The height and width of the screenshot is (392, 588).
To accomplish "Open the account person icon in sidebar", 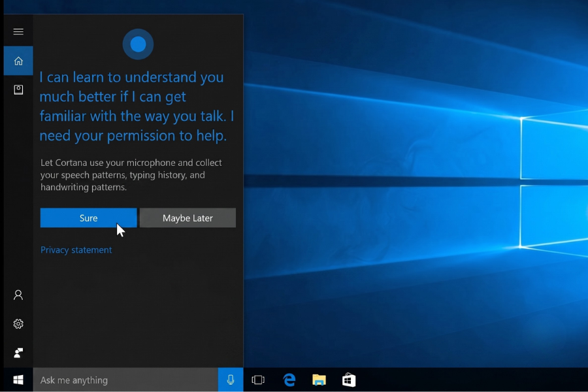I will [18, 295].
